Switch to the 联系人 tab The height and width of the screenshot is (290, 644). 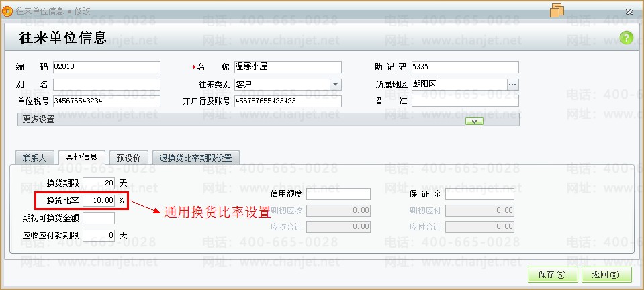(34, 158)
